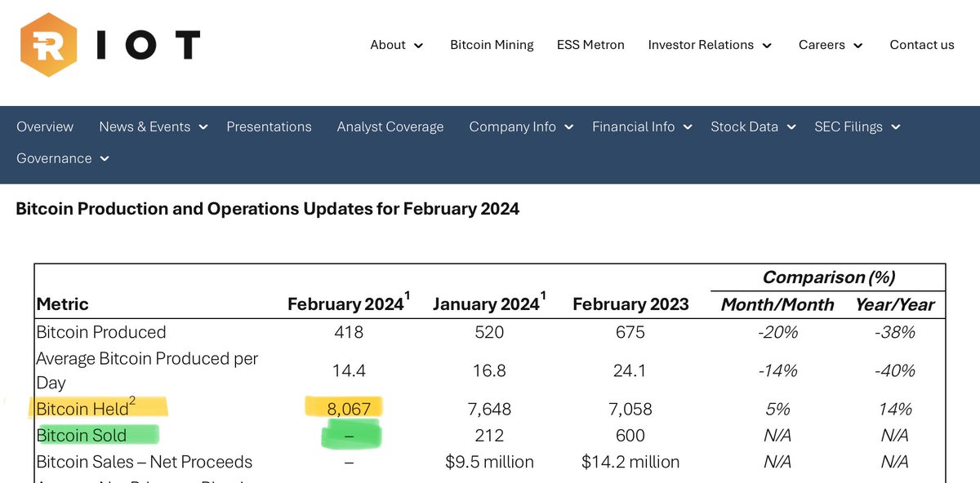Click the About menu label

pos(388,45)
